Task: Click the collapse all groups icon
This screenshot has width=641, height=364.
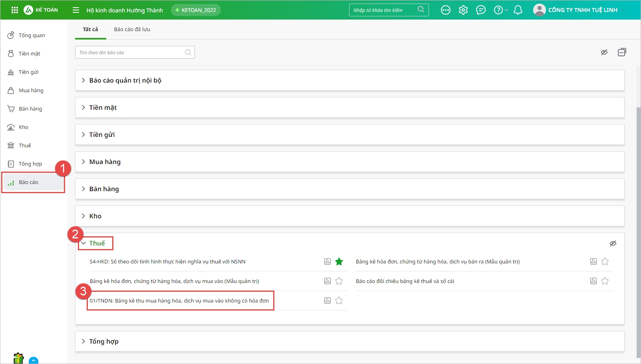Action: (622, 52)
